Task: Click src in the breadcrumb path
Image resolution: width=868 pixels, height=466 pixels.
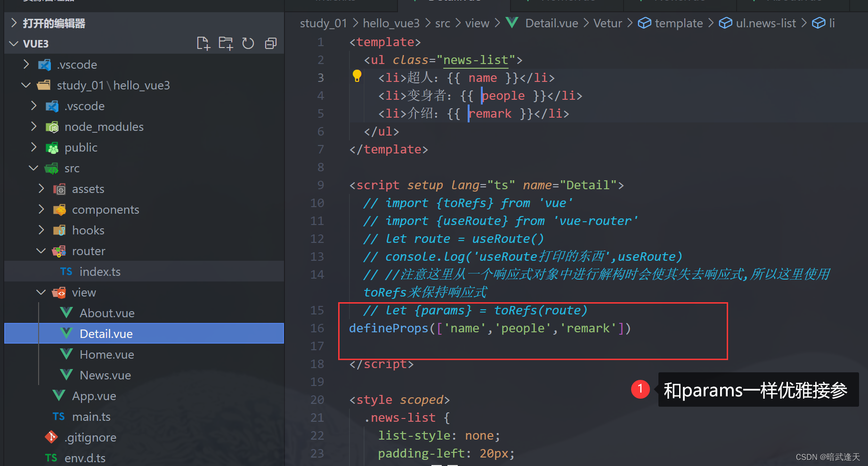Action: coord(442,23)
